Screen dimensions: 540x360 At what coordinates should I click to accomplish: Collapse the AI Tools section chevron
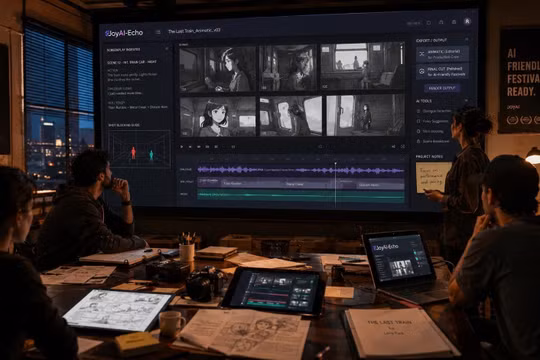pyautogui.click(x=466, y=101)
